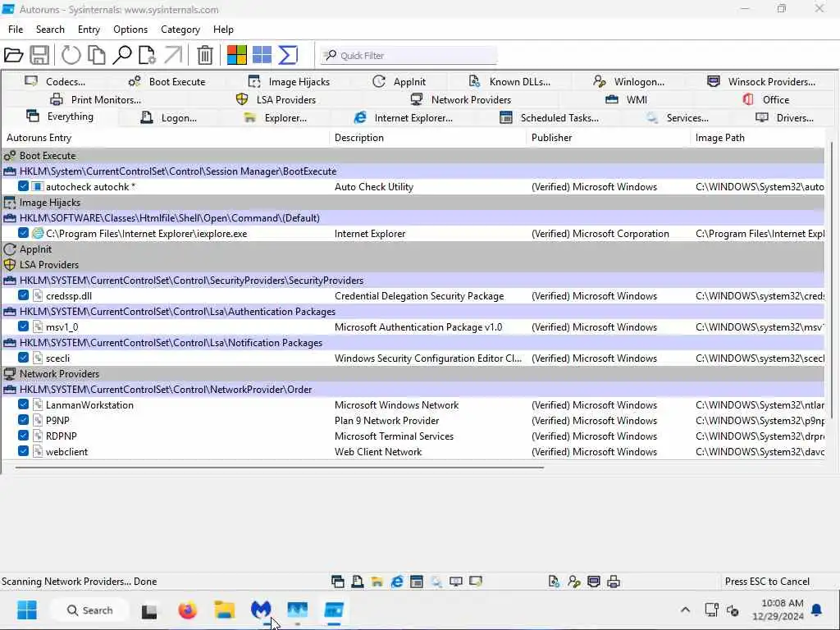Viewport: 840px width, 630px height.
Task: Click the Save toolbar icon
Action: [39, 55]
